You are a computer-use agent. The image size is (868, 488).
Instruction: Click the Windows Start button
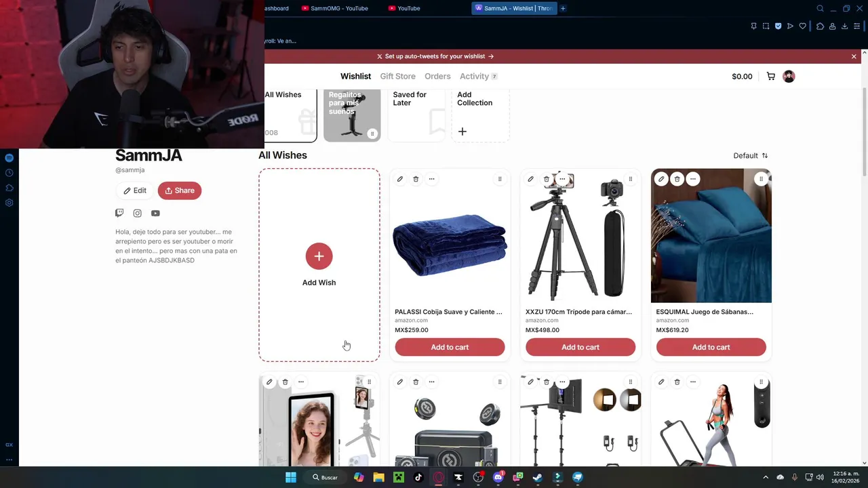(x=290, y=477)
